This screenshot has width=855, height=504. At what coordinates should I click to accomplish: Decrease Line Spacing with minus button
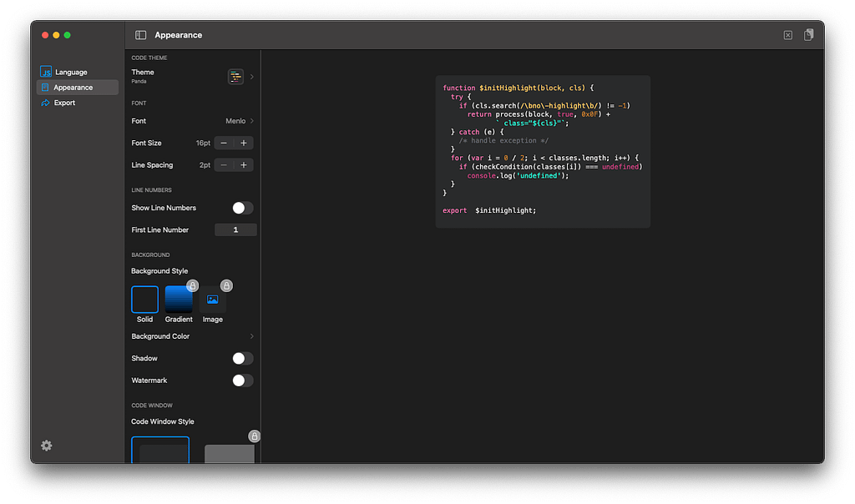(224, 164)
